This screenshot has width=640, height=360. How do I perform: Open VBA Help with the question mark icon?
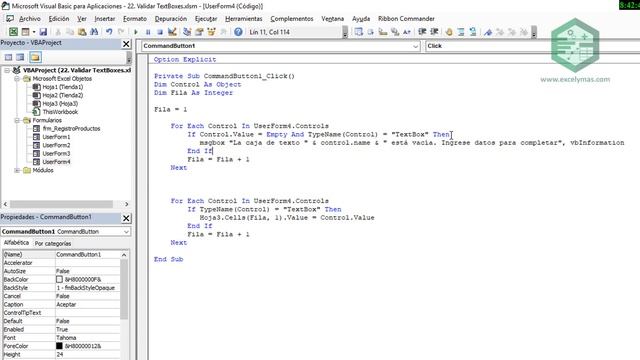click(x=238, y=32)
